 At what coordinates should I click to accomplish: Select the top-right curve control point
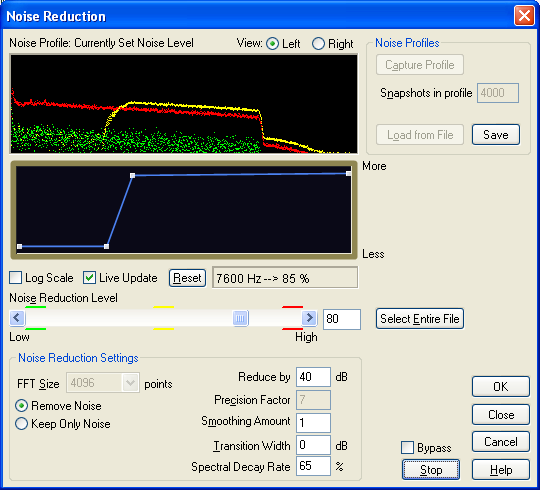pos(349,174)
